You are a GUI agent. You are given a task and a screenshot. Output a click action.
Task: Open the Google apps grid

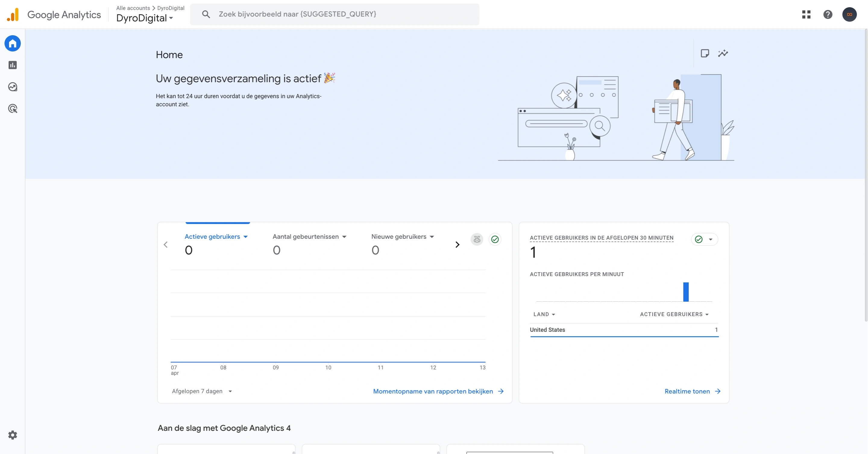click(x=806, y=14)
